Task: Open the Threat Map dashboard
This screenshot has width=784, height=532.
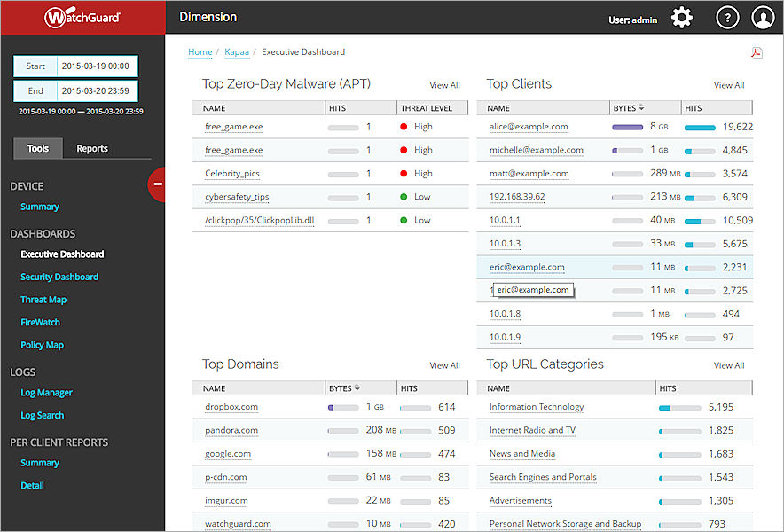Action: click(43, 299)
